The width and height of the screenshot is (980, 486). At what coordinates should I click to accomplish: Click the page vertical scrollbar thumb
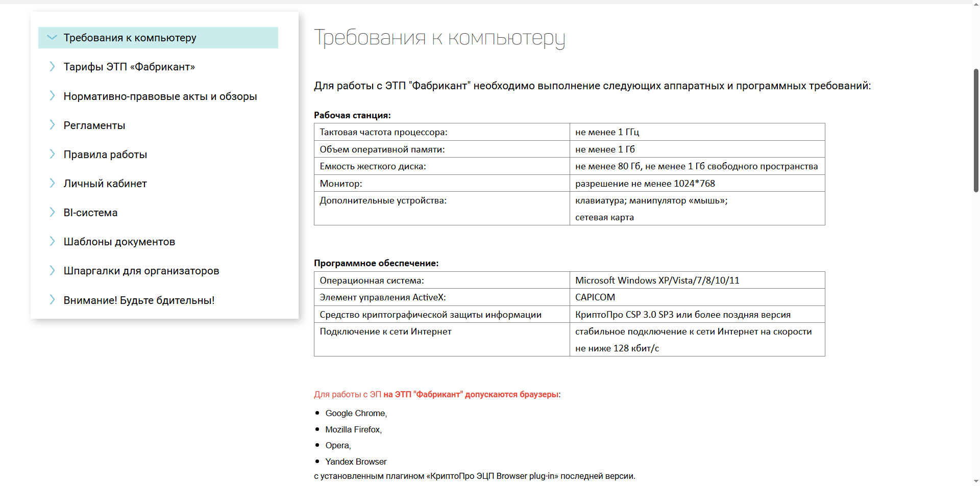coord(976,130)
